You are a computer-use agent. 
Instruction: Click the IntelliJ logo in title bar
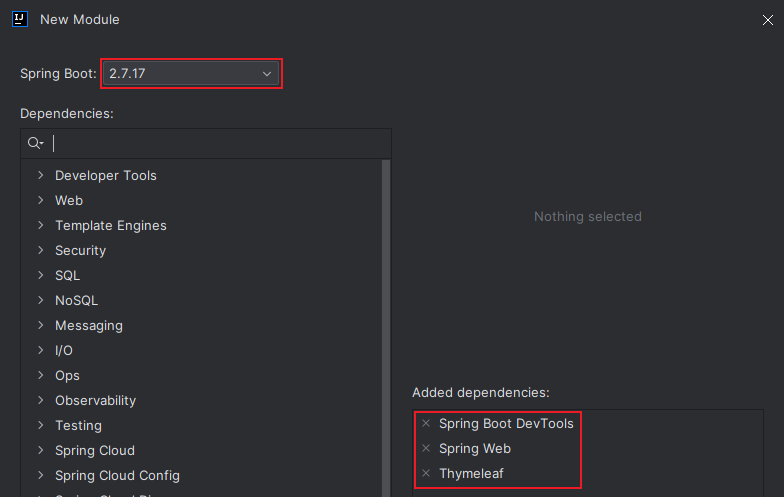click(20, 19)
